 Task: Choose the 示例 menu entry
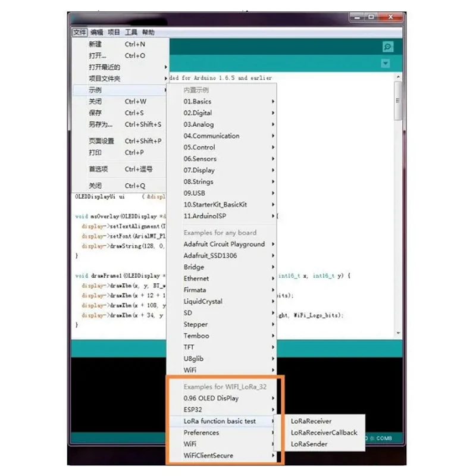(121, 90)
